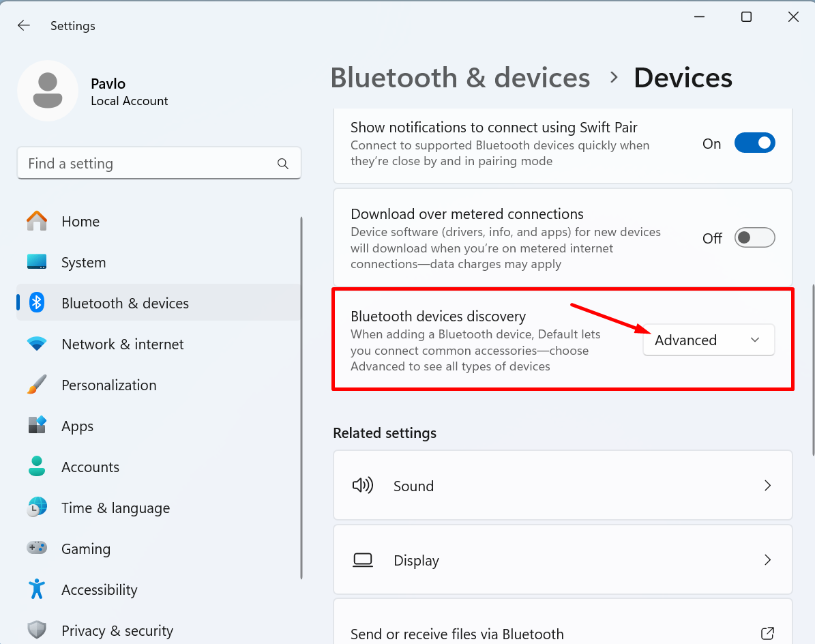Click the Accessibility figure icon
The height and width of the screenshot is (644, 815).
tap(37, 589)
